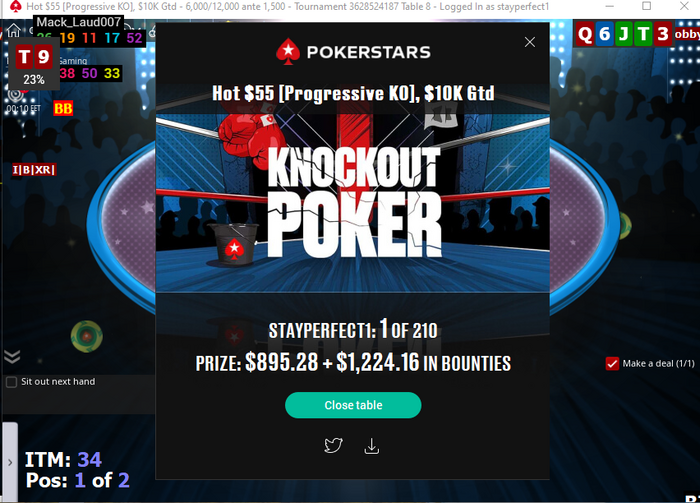
Task: Enable Sit out next hand checkbox
Action: 12,382
